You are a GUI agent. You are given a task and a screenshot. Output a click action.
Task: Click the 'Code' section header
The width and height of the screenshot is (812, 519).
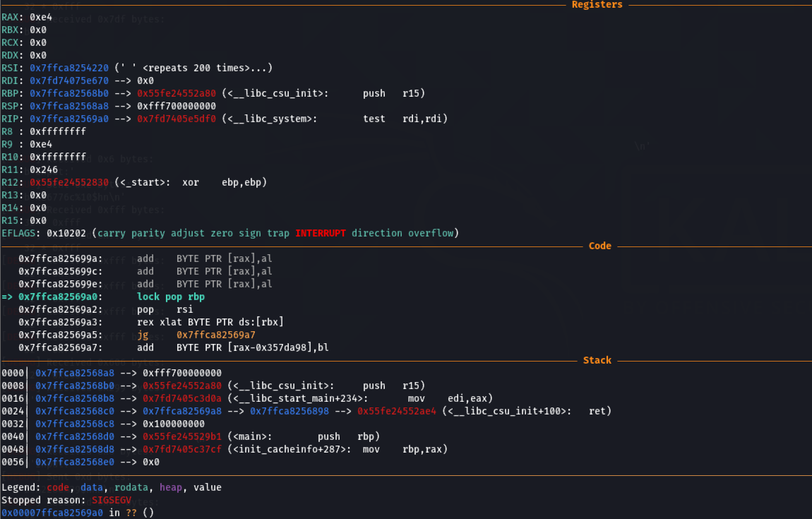pyautogui.click(x=599, y=246)
